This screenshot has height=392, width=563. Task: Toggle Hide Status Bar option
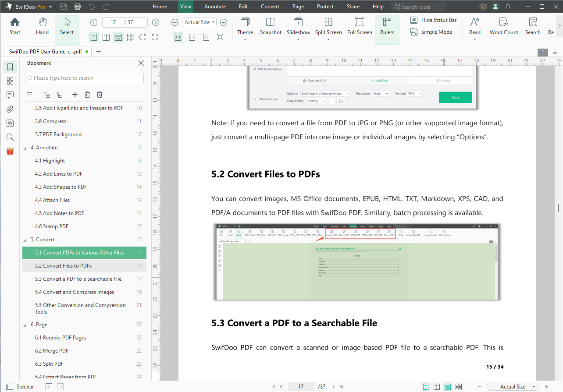[x=433, y=20]
